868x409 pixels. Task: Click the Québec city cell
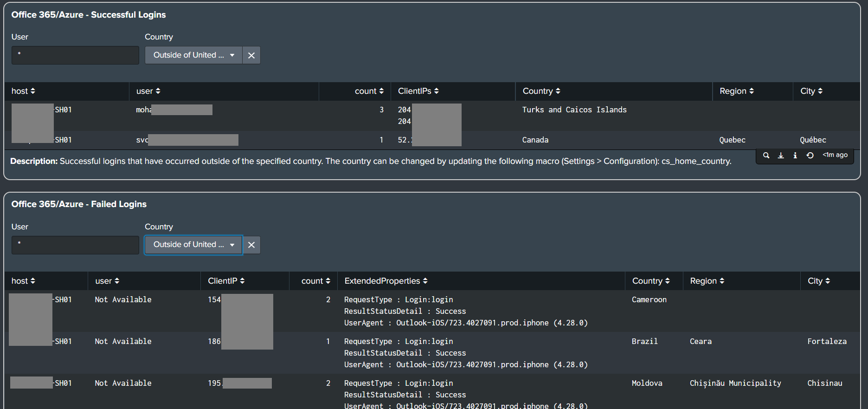click(x=813, y=140)
